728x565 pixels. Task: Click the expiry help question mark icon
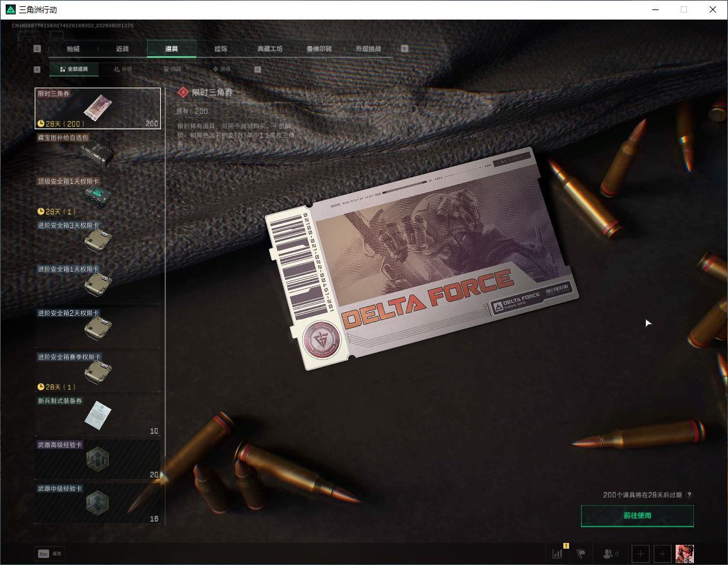[689, 495]
